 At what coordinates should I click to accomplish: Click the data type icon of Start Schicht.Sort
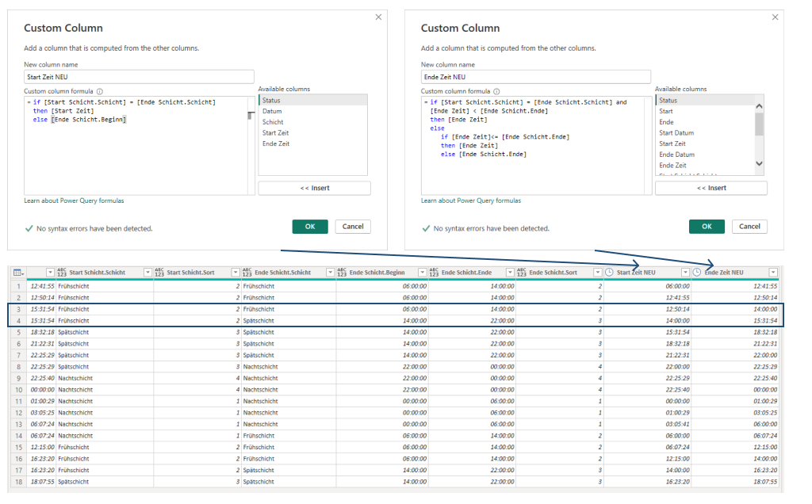(160, 273)
